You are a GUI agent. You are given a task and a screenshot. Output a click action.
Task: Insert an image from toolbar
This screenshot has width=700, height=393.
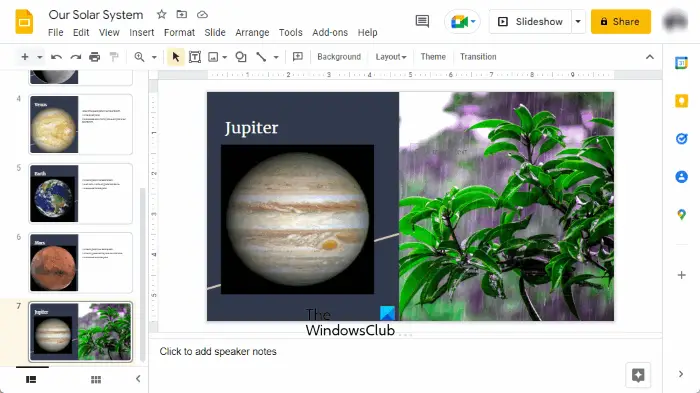(213, 57)
